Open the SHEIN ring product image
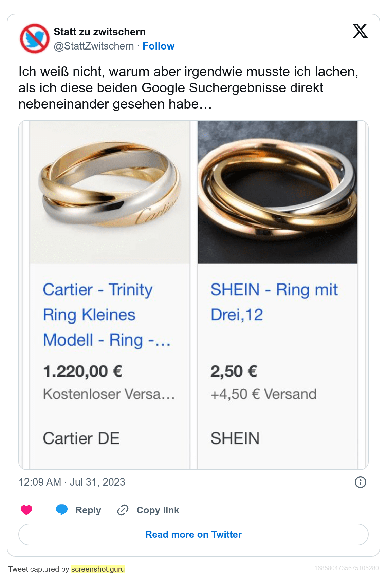 pos(277,192)
